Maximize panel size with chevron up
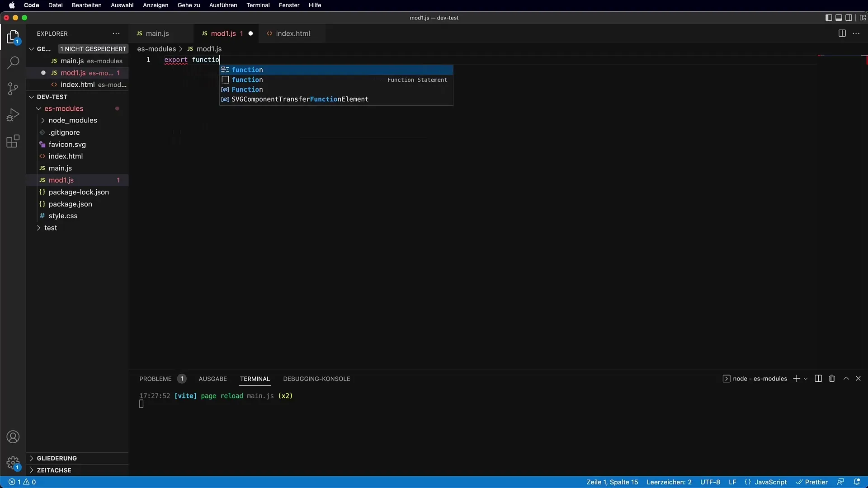868x488 pixels. coord(846,379)
